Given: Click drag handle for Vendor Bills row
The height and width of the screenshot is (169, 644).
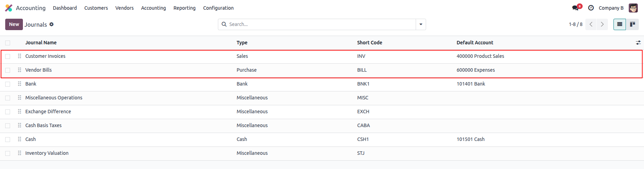Looking at the screenshot, I should pos(19,70).
